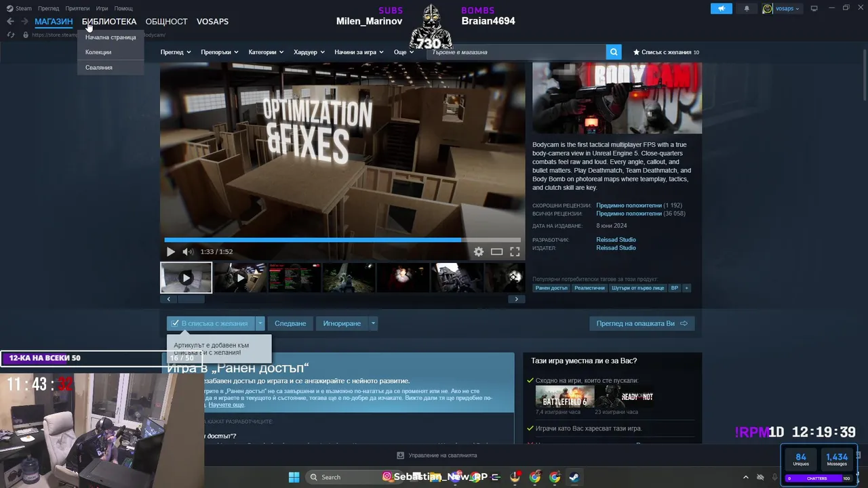Open the ОБЩНОСТ tab
The image size is (868, 488).
click(x=166, y=22)
